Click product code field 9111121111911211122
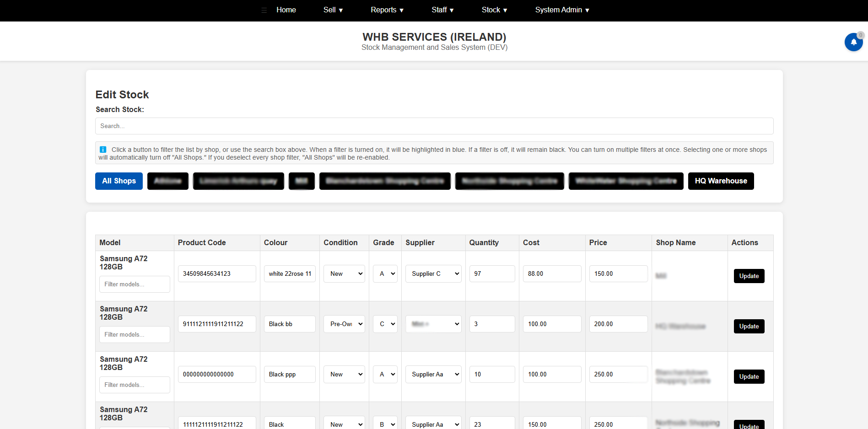 pyautogui.click(x=217, y=324)
